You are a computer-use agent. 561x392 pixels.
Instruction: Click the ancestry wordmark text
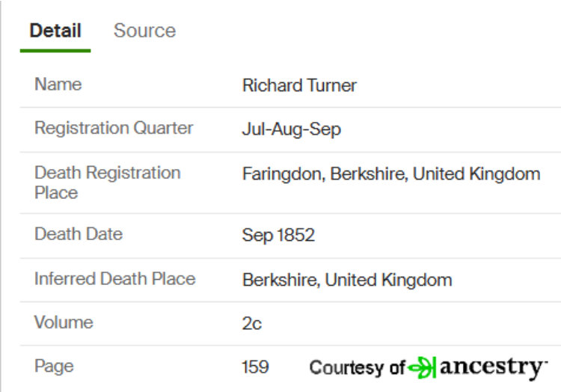pyautogui.click(x=493, y=368)
